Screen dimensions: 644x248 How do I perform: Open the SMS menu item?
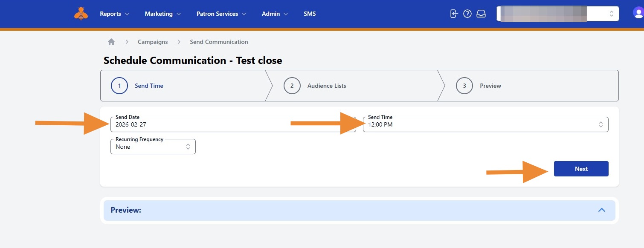click(310, 14)
